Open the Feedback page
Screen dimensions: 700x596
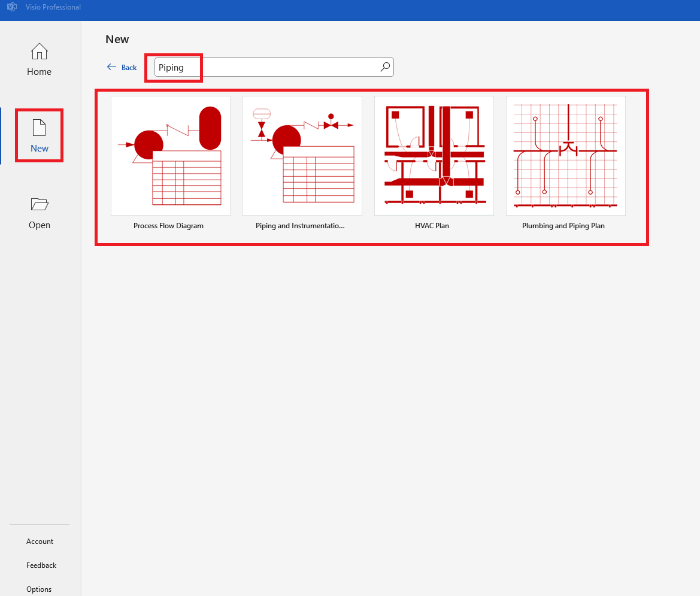pyautogui.click(x=41, y=565)
